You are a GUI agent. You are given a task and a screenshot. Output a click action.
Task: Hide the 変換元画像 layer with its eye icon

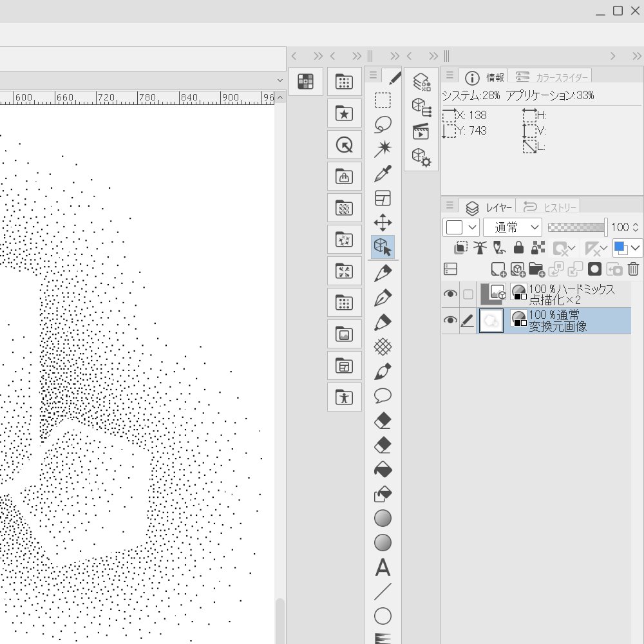pos(450,320)
